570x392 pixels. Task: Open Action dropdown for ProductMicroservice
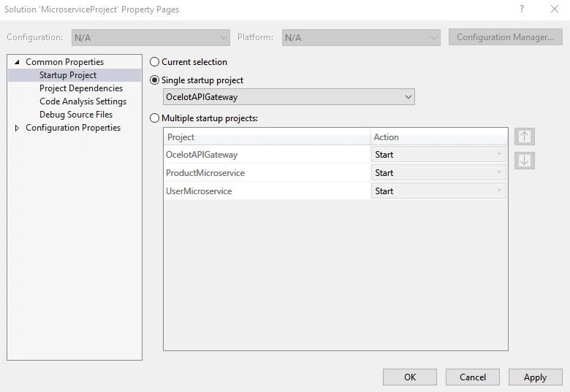tap(438, 172)
